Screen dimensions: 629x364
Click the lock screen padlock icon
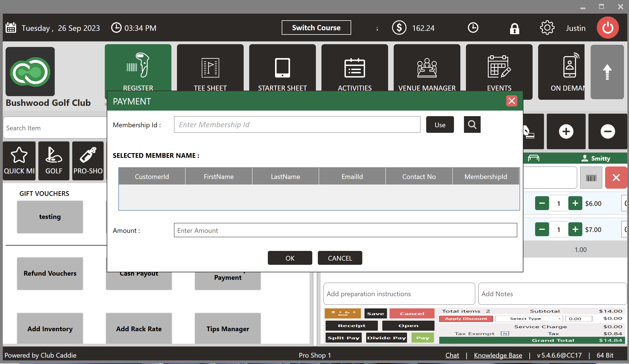pos(514,28)
